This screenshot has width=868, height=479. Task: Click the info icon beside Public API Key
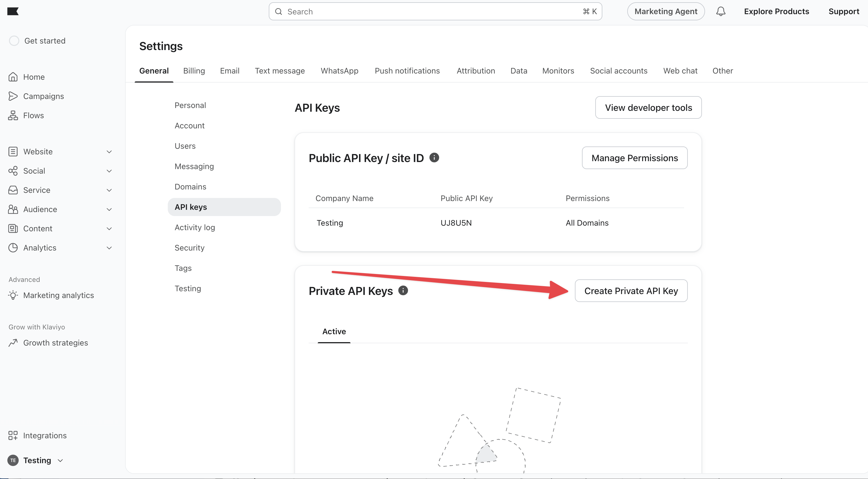(x=434, y=157)
